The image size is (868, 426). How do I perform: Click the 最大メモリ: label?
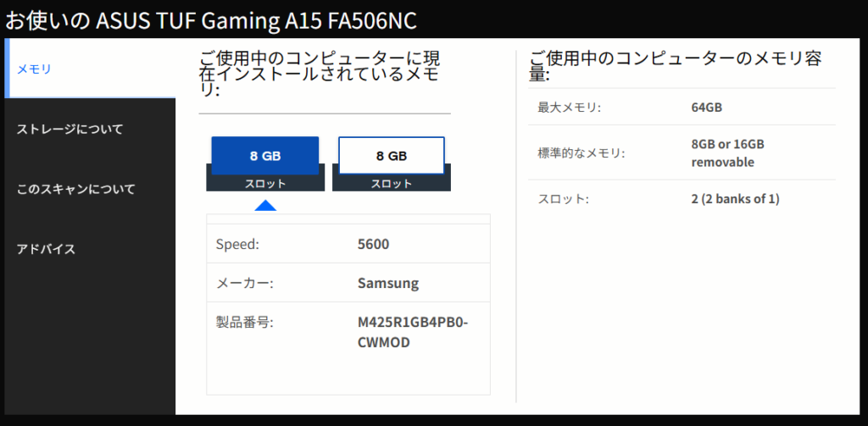pyautogui.click(x=569, y=108)
